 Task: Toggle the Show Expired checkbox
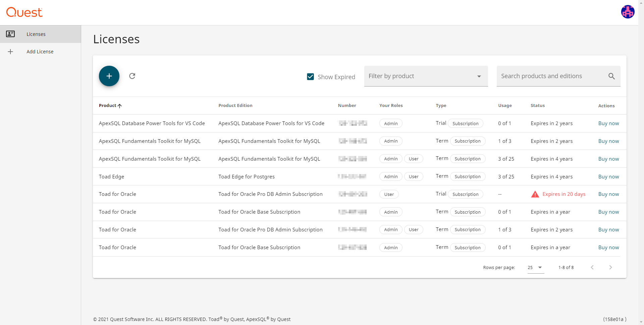click(311, 77)
